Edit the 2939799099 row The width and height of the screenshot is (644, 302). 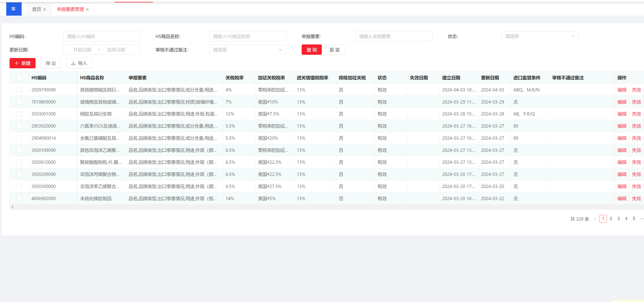click(622, 90)
